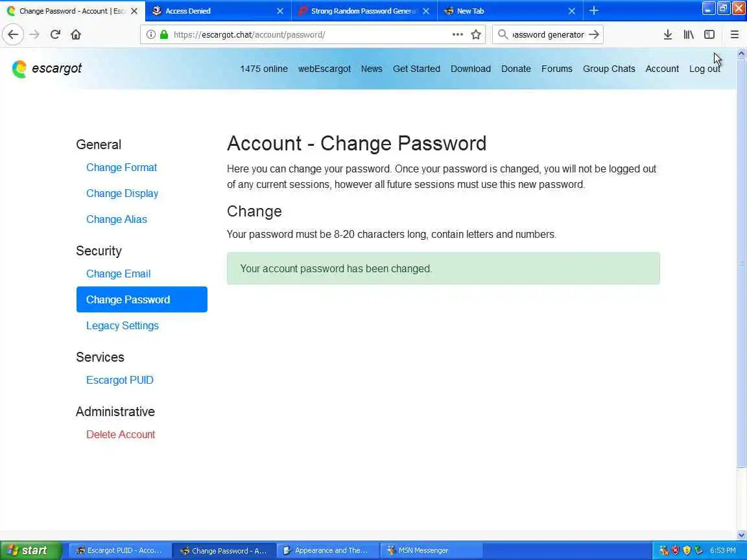747x560 pixels.
Task: Click the escargot logo
Action: tap(47, 69)
